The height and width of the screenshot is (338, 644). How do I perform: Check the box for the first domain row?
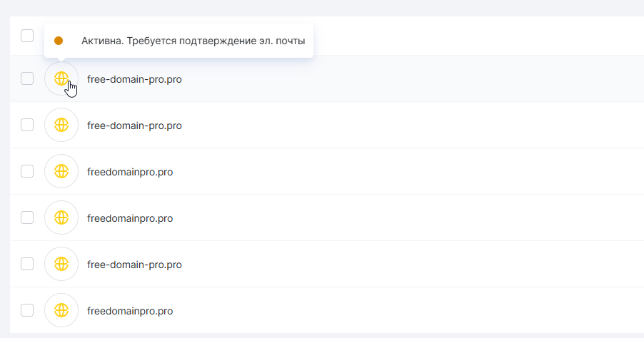click(x=27, y=78)
